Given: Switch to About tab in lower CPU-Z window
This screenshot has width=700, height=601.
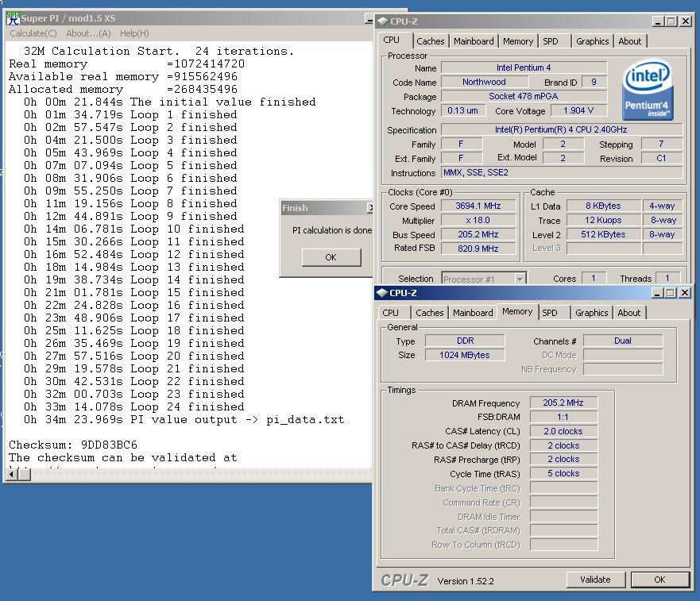Looking at the screenshot, I should 629,313.
